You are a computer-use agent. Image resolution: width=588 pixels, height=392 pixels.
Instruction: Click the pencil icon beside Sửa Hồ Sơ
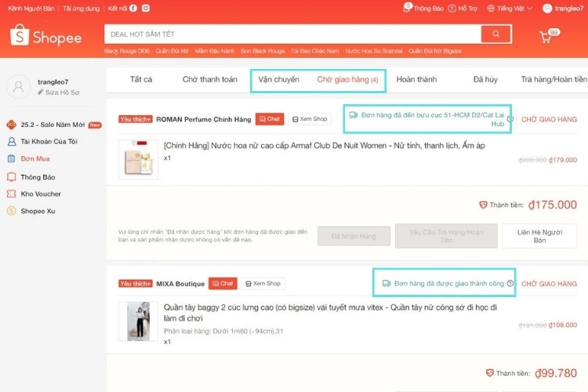(x=41, y=92)
